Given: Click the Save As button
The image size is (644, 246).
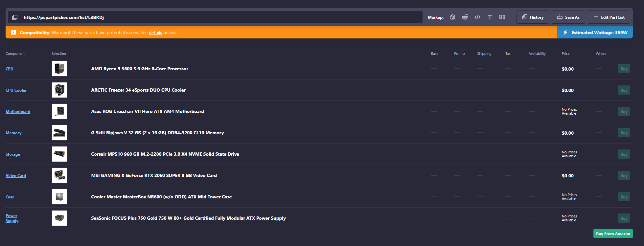Looking at the screenshot, I should [568, 17].
